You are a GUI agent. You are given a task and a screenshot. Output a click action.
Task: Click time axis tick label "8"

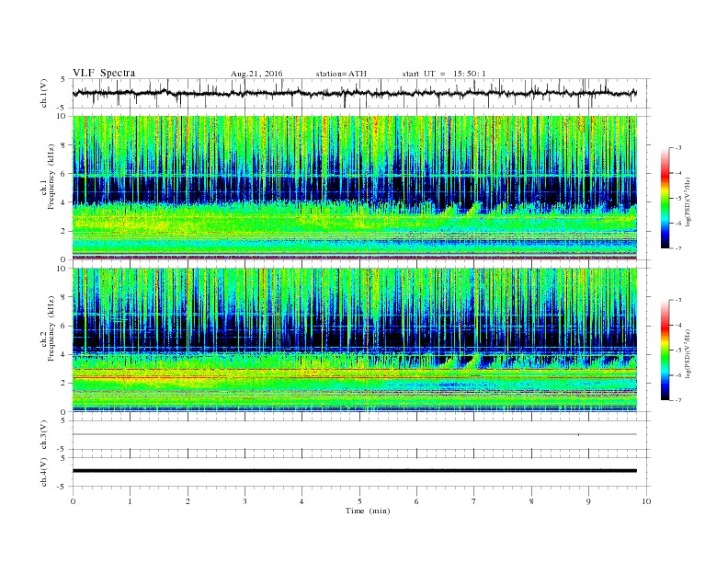pyautogui.click(x=531, y=501)
